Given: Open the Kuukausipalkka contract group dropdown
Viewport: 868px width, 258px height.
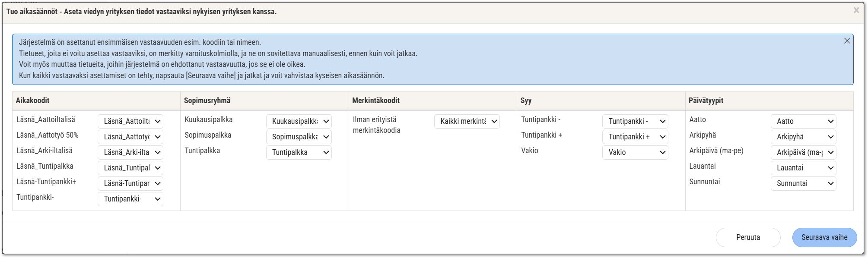Looking at the screenshot, I should pyautogui.click(x=299, y=121).
